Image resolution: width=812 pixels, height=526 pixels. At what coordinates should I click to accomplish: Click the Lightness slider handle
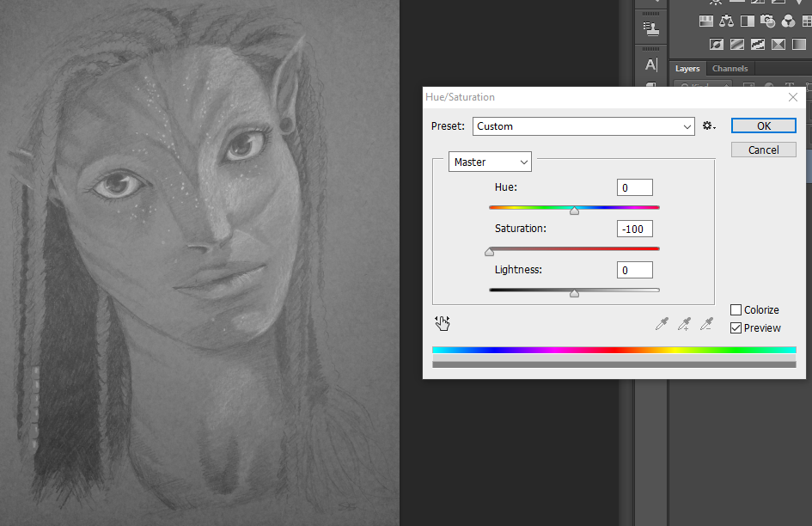574,294
